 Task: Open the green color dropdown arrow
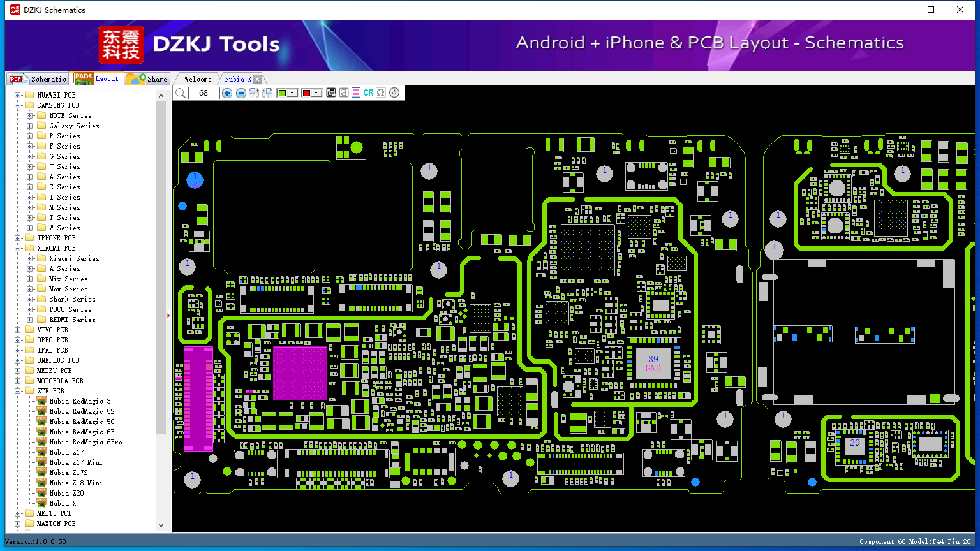(292, 93)
